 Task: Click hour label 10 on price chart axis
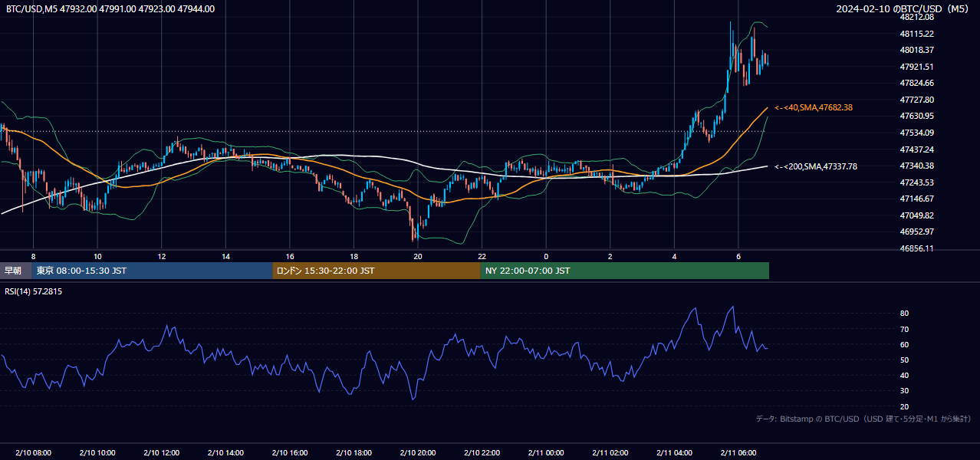click(x=97, y=256)
